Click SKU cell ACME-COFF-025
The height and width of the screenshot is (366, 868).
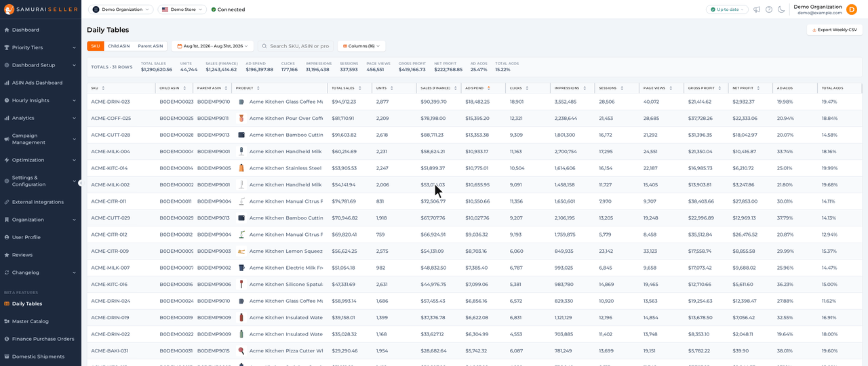pos(111,118)
